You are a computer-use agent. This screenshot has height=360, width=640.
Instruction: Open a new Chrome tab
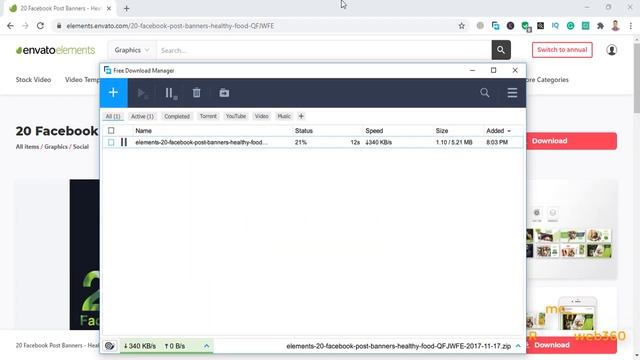[127, 8]
